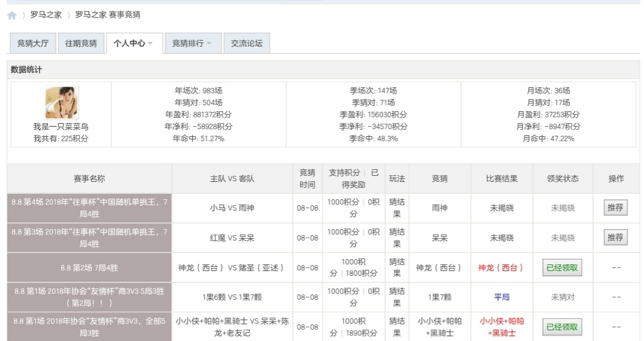
Task: Expand the 竞猜排行 dropdown menu
Action: tap(192, 44)
